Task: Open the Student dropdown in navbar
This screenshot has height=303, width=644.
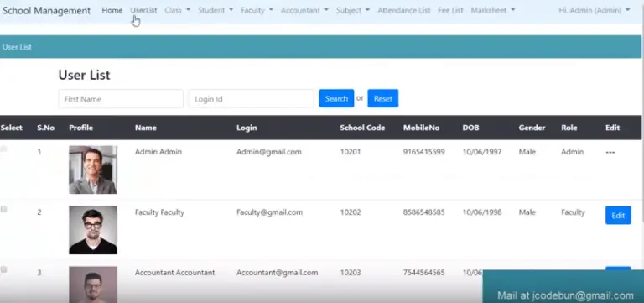Action: pyautogui.click(x=216, y=10)
